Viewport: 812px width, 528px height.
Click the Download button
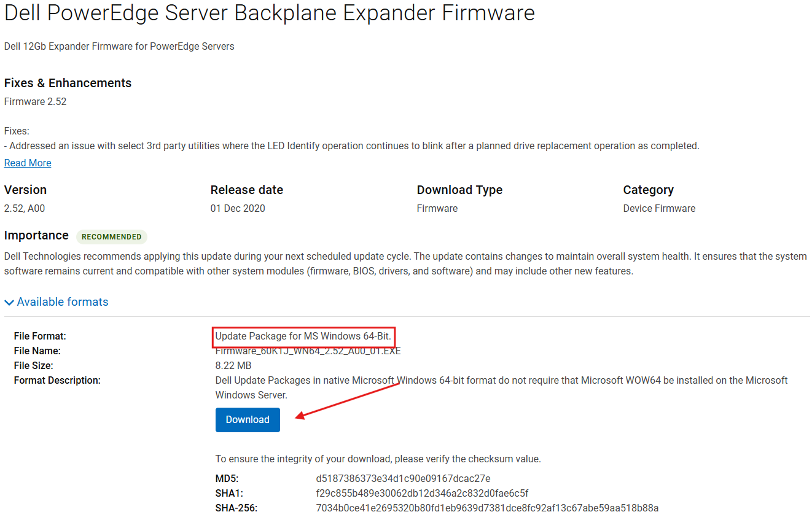[248, 419]
